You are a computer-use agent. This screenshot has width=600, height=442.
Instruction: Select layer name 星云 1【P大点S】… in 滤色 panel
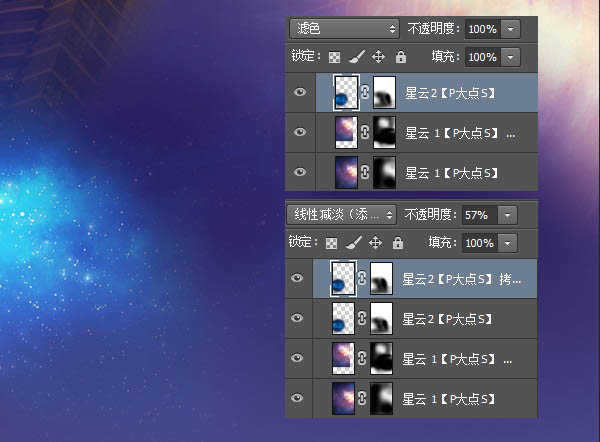pyautogui.click(x=460, y=133)
